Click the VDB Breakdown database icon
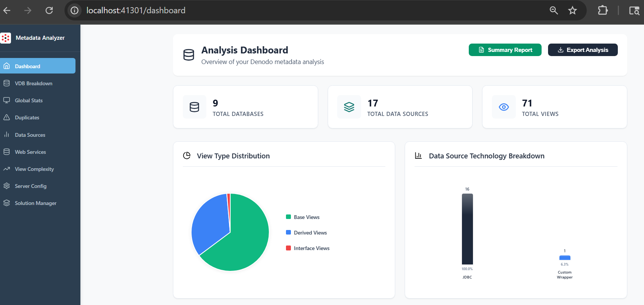 click(x=6, y=83)
